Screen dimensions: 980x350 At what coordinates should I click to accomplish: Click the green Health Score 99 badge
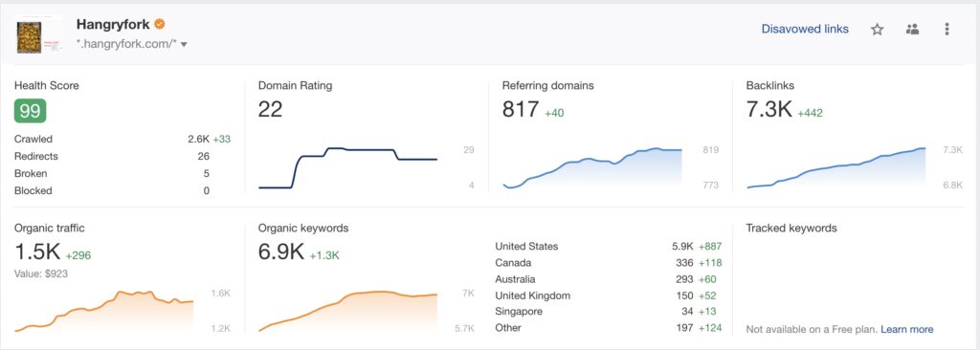click(30, 111)
